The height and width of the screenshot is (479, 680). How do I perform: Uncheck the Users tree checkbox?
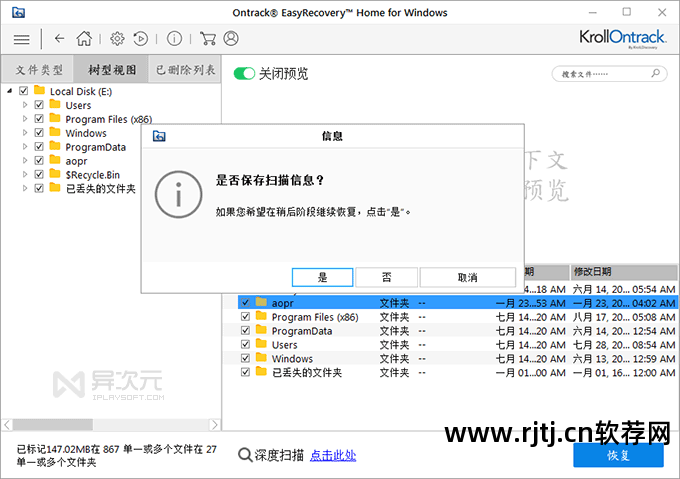[39, 105]
